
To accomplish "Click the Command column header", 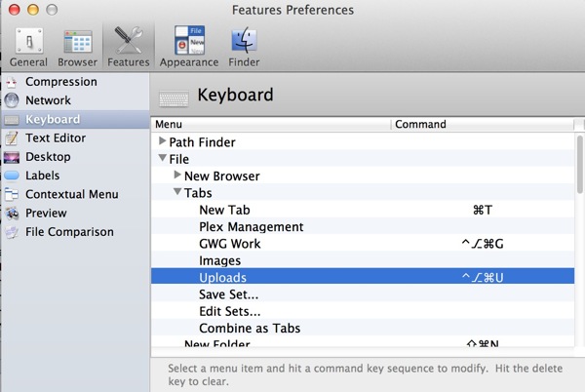I will click(482, 124).
